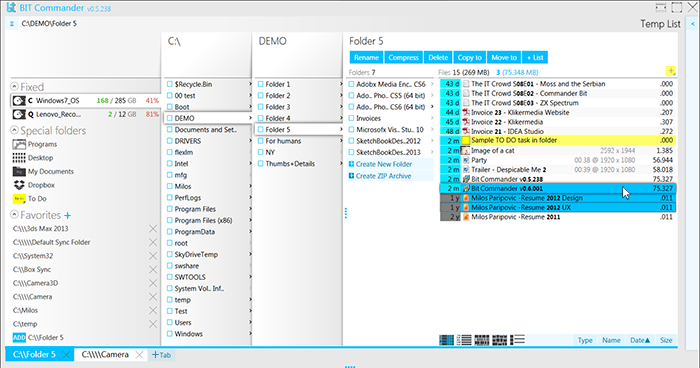Expand the Boot folder arrow
The width and height of the screenshot is (700, 368).
pos(250,107)
